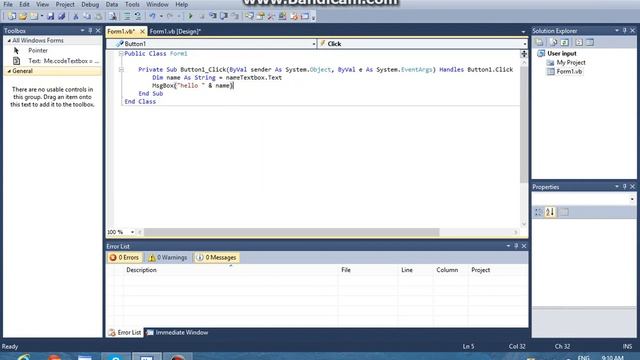
Task: Start debugging with the green arrow
Action: pos(190,16)
